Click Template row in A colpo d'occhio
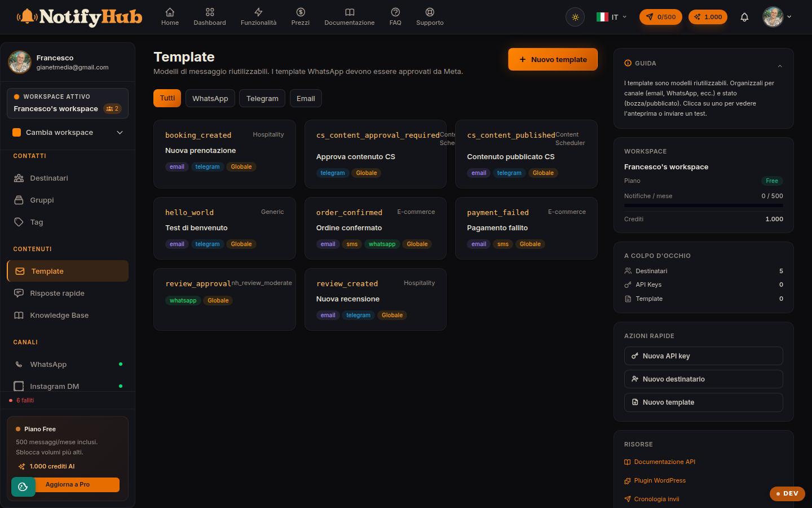 pyautogui.click(x=704, y=299)
